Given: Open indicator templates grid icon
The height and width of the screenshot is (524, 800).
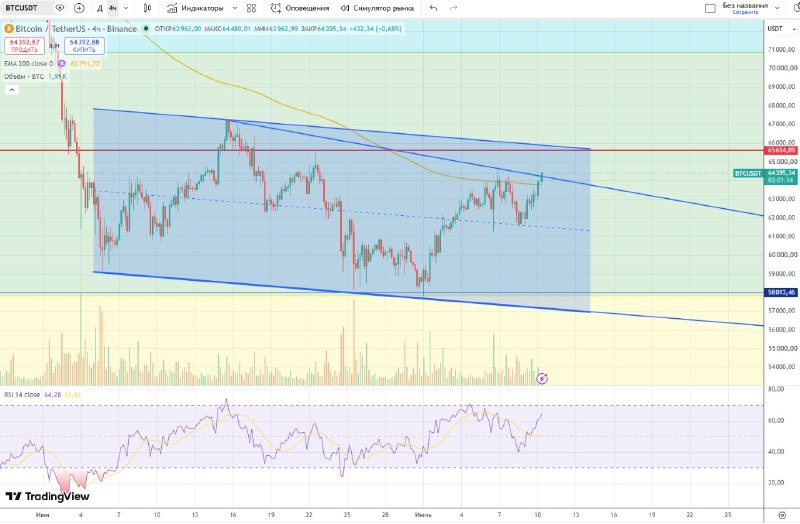Looking at the screenshot, I should (252, 8).
